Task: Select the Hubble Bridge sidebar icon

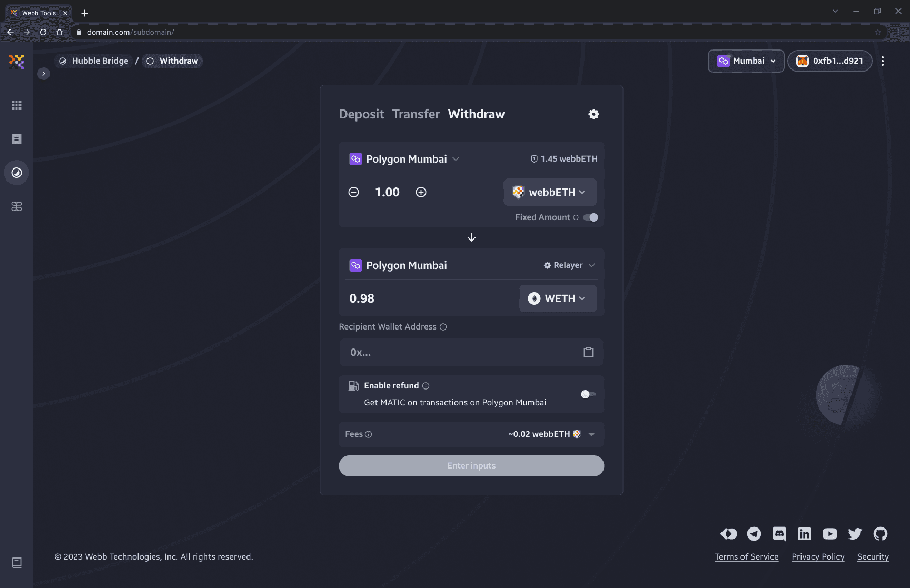Action: tap(17, 173)
